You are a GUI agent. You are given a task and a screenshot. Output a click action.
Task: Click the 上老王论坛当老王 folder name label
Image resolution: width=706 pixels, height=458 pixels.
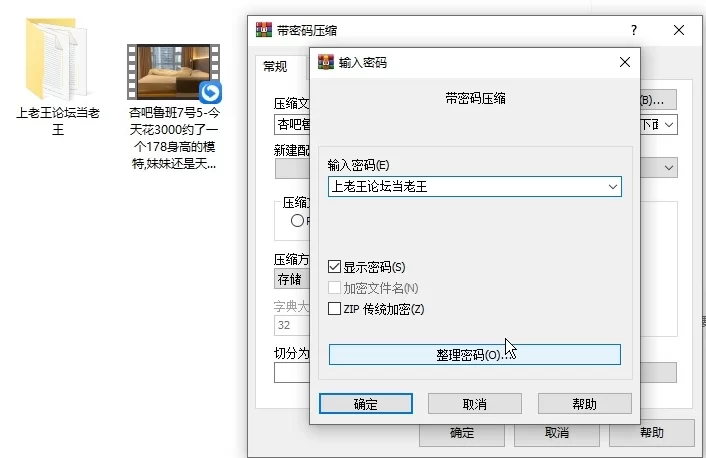coord(58,121)
